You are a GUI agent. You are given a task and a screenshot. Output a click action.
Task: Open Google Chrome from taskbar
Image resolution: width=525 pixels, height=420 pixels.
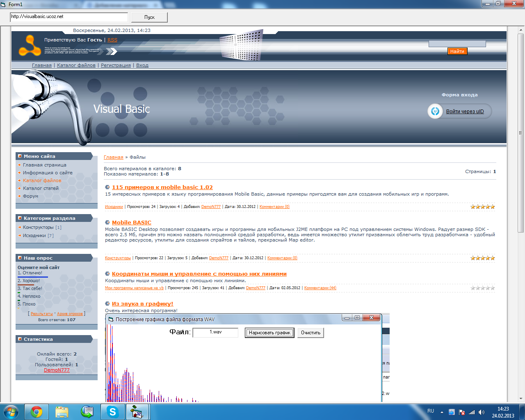(x=37, y=412)
